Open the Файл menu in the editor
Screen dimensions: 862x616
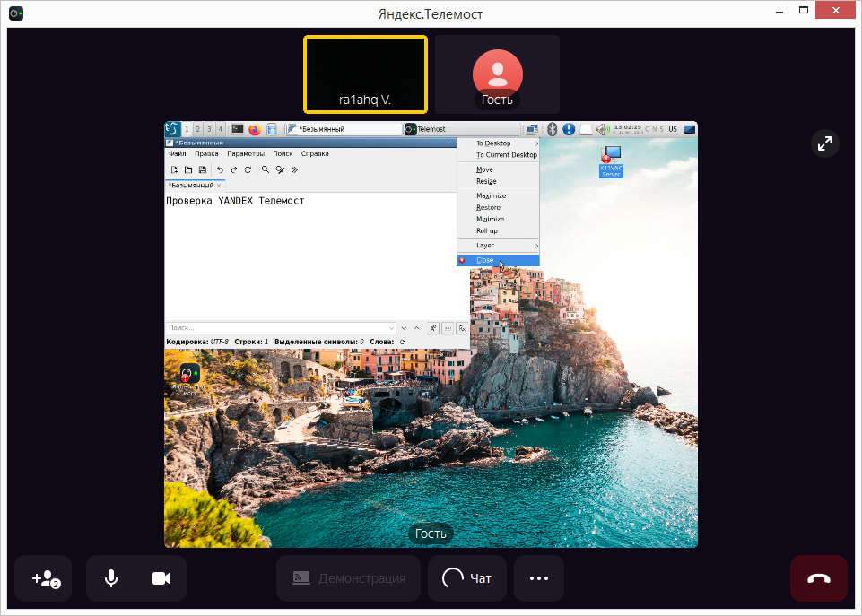pyautogui.click(x=177, y=154)
